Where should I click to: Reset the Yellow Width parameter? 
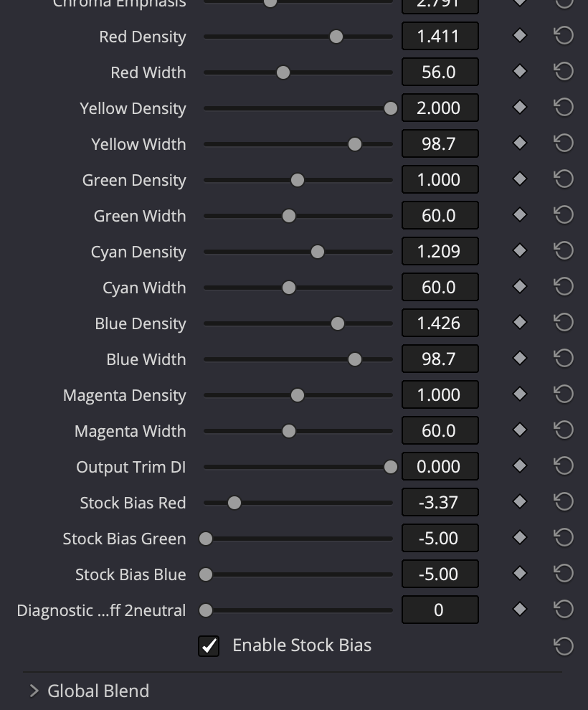564,143
